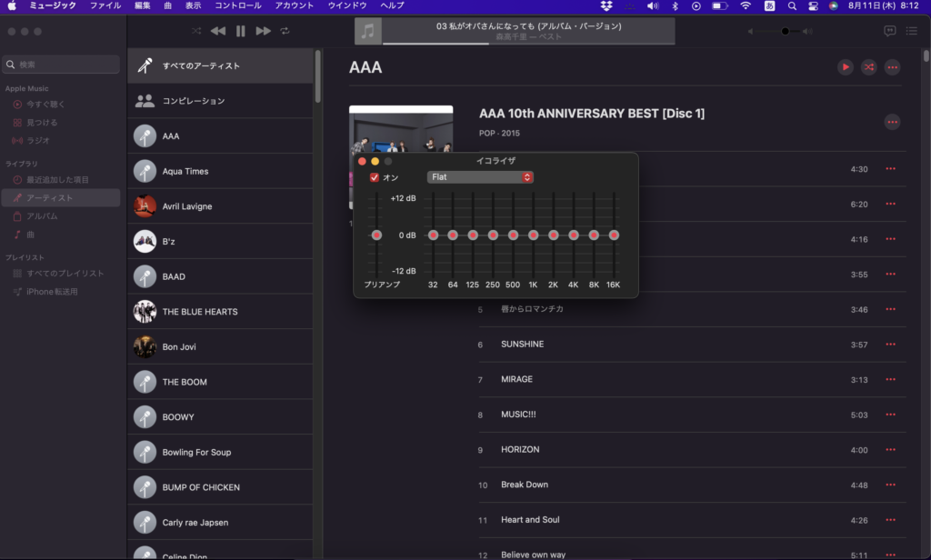Select the コンピレーション entry
The height and width of the screenshot is (560, 931).
[x=220, y=101]
